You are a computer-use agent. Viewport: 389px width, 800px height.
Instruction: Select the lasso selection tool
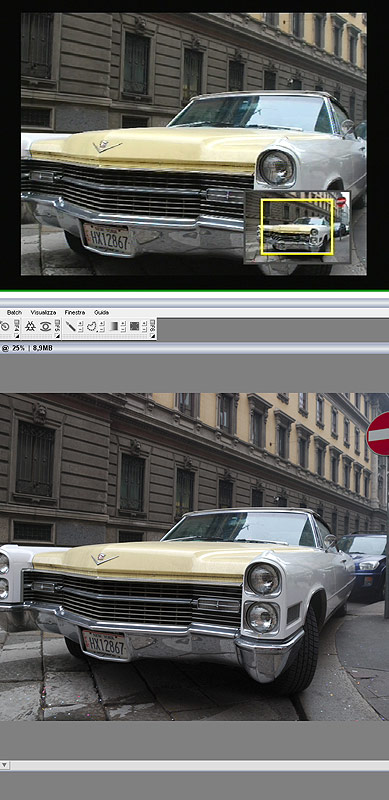[92, 327]
